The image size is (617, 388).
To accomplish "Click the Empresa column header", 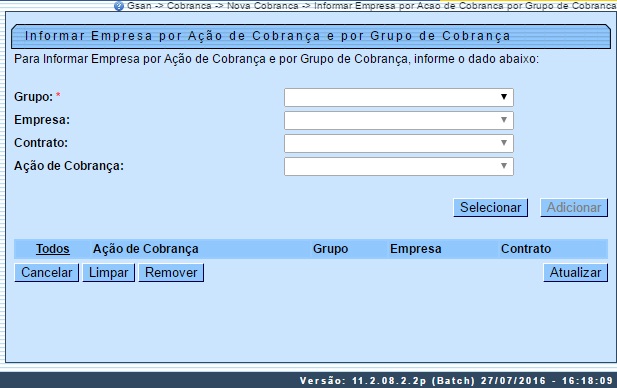I will point(416,249).
